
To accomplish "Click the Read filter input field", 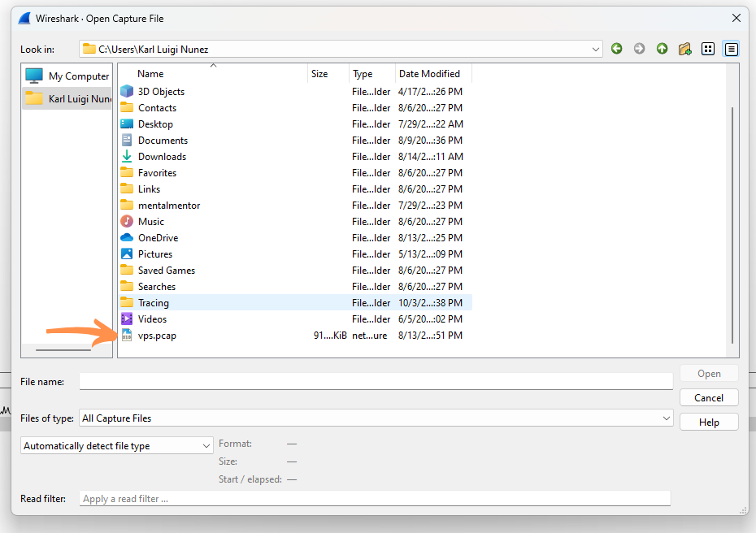I will click(x=375, y=499).
